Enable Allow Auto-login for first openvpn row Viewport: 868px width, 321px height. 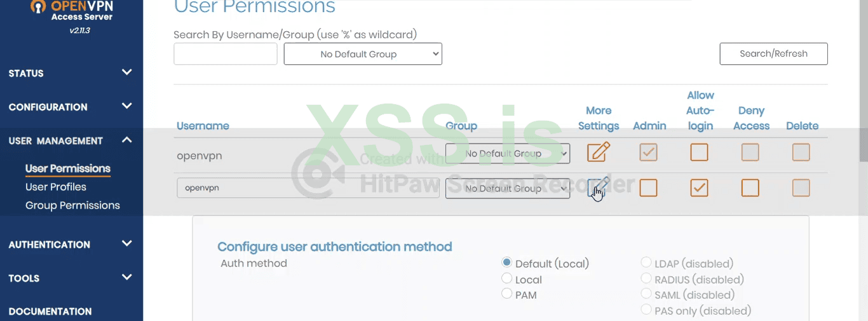699,153
